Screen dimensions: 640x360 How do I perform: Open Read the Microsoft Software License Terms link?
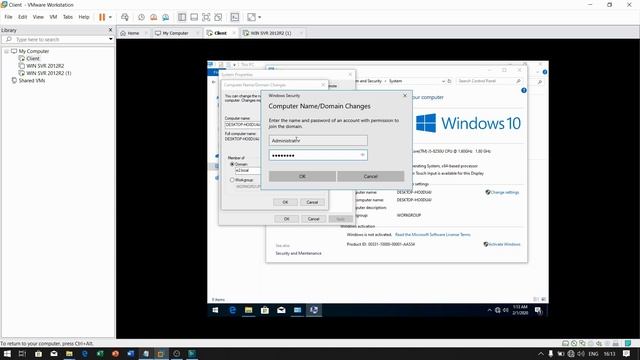pyautogui.click(x=433, y=235)
